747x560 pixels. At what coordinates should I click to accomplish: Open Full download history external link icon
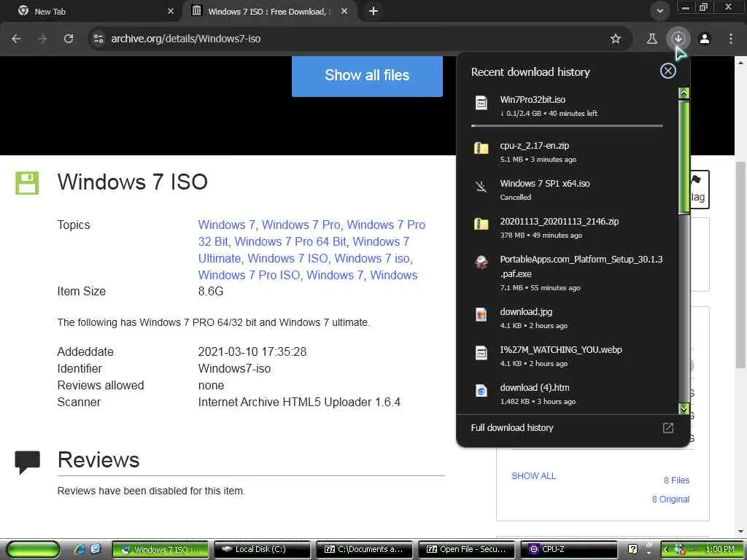(x=668, y=427)
